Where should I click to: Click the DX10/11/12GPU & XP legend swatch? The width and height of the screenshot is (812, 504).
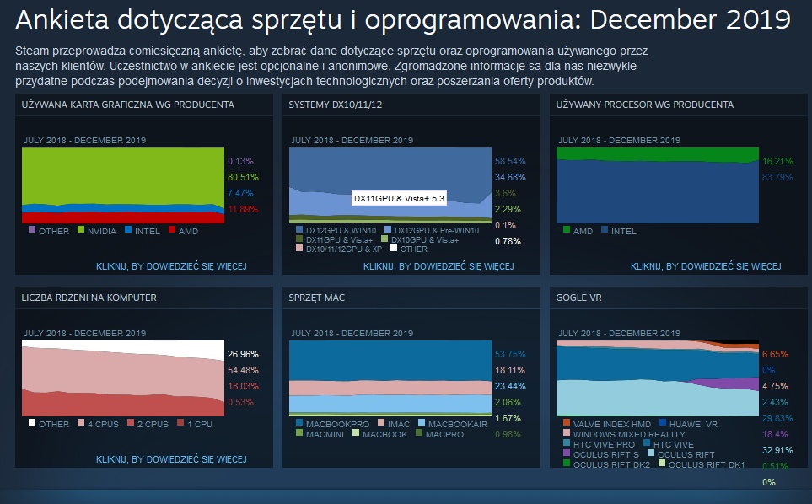[x=299, y=248]
